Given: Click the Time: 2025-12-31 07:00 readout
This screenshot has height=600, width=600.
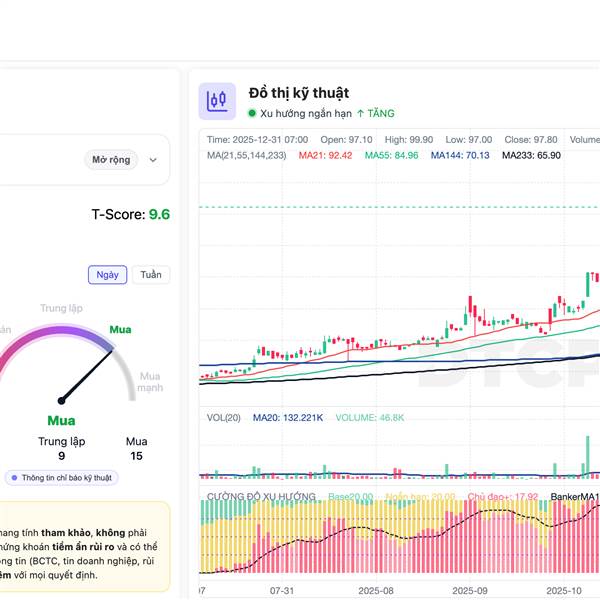Looking at the screenshot, I should 258,140.
